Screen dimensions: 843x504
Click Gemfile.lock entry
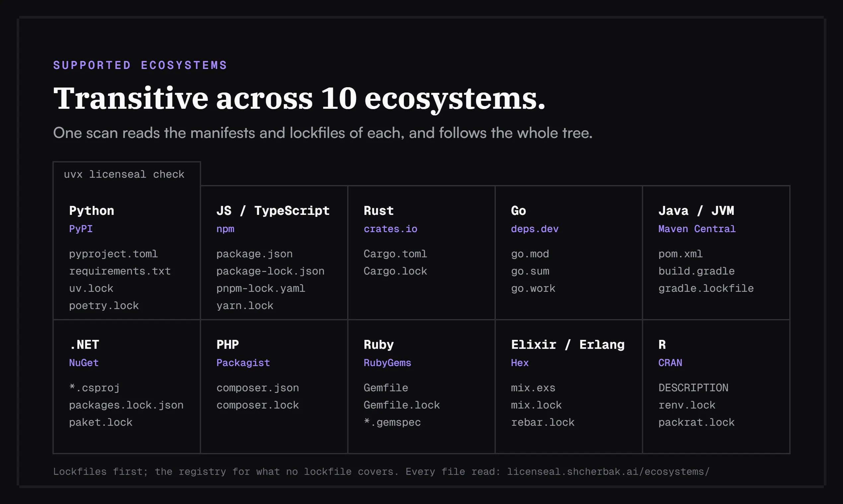(402, 405)
